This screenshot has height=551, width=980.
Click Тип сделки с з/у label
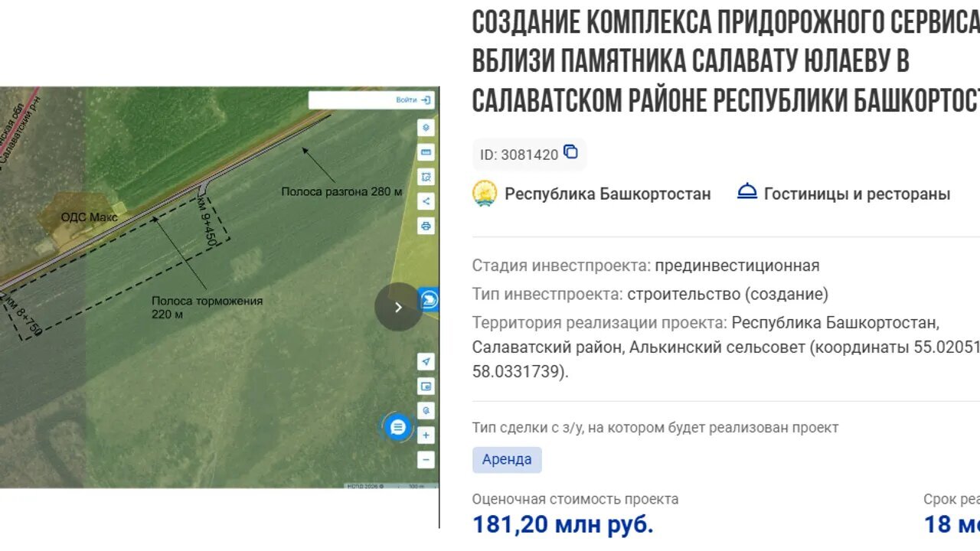click(655, 428)
